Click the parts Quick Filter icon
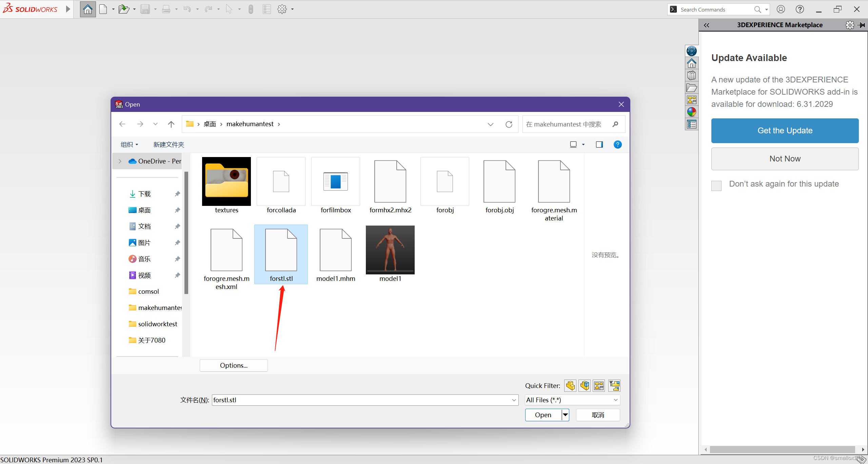 pyautogui.click(x=570, y=386)
